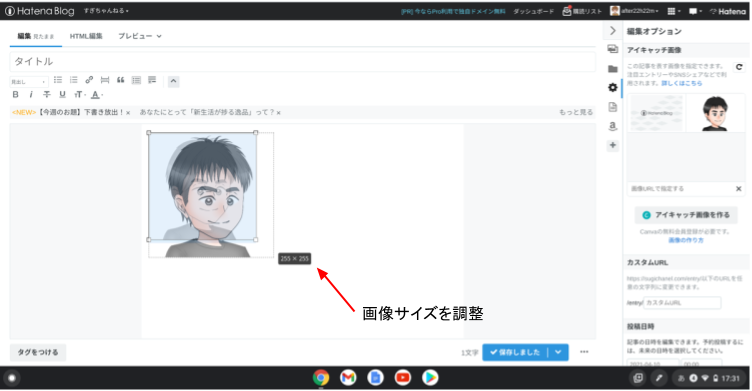Open the photo insert sidebar panel icon
The image size is (752, 391).
[x=613, y=49]
